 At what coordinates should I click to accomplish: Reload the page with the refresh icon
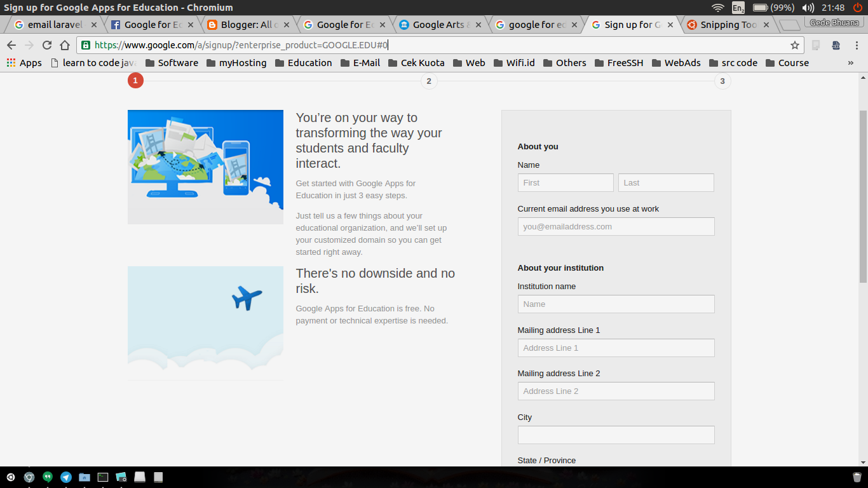(x=46, y=45)
